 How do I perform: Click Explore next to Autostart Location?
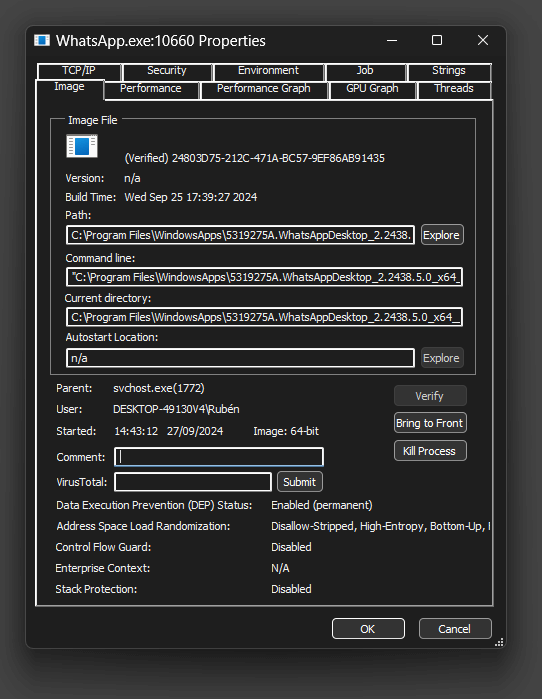click(x=442, y=358)
